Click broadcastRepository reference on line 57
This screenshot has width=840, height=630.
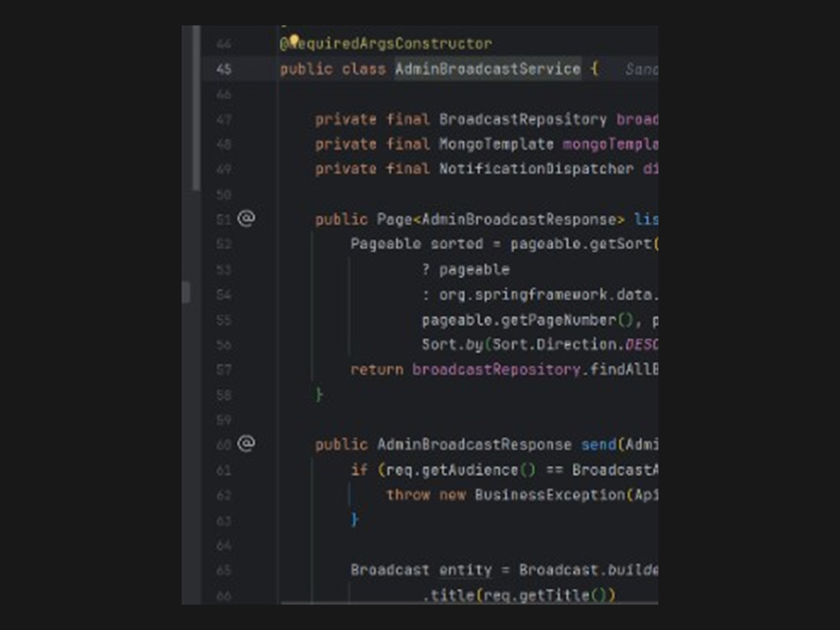496,370
